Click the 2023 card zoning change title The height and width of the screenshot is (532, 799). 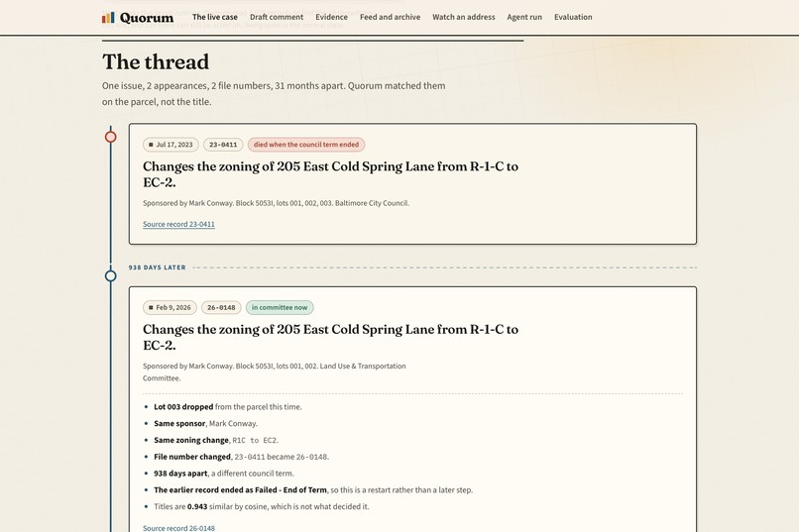330,174
